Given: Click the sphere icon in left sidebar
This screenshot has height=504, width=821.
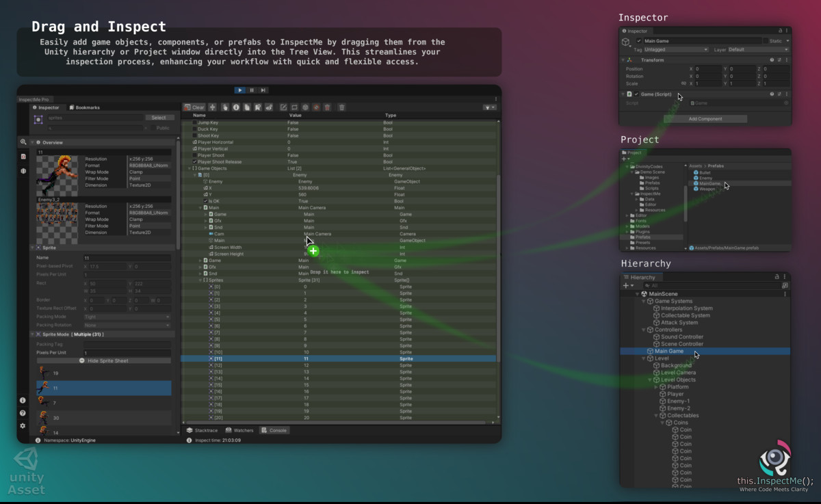Looking at the screenshot, I should 23,171.
